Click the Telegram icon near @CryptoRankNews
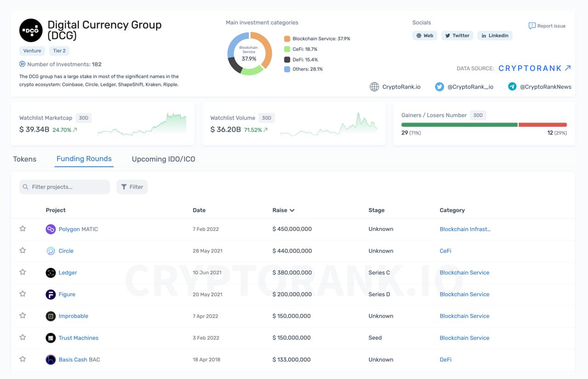588x379 pixels. [x=512, y=87]
